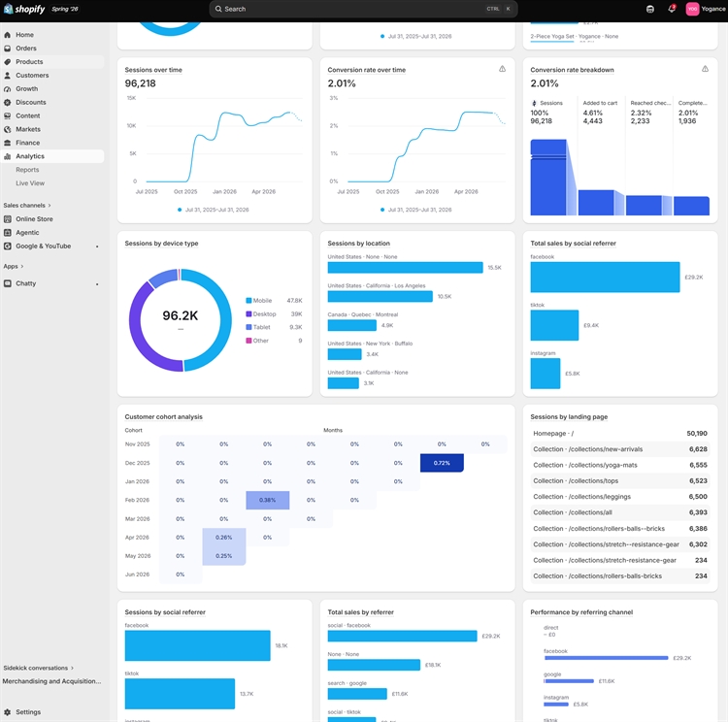This screenshot has width=728, height=722.
Task: Open the Settings gear in sidebar
Action: pyautogui.click(x=8, y=711)
